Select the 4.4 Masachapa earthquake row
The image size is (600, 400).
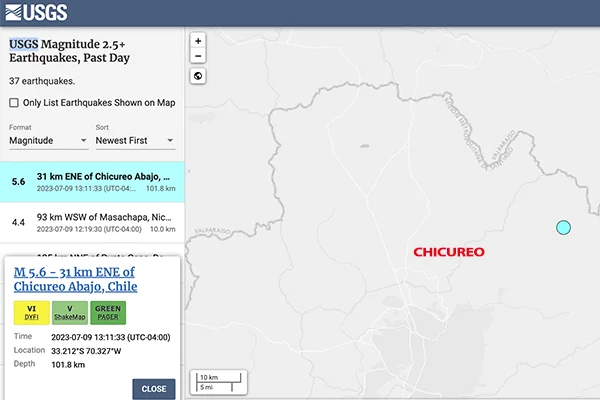coord(92,222)
